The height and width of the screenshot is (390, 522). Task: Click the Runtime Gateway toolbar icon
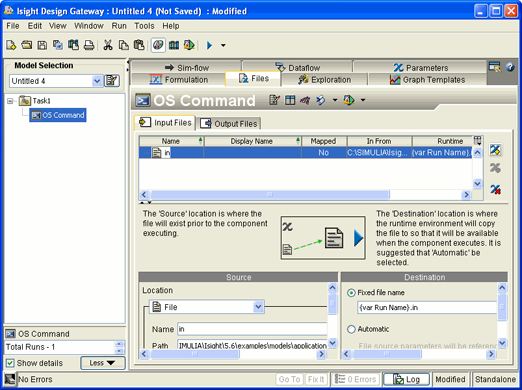pos(174,45)
